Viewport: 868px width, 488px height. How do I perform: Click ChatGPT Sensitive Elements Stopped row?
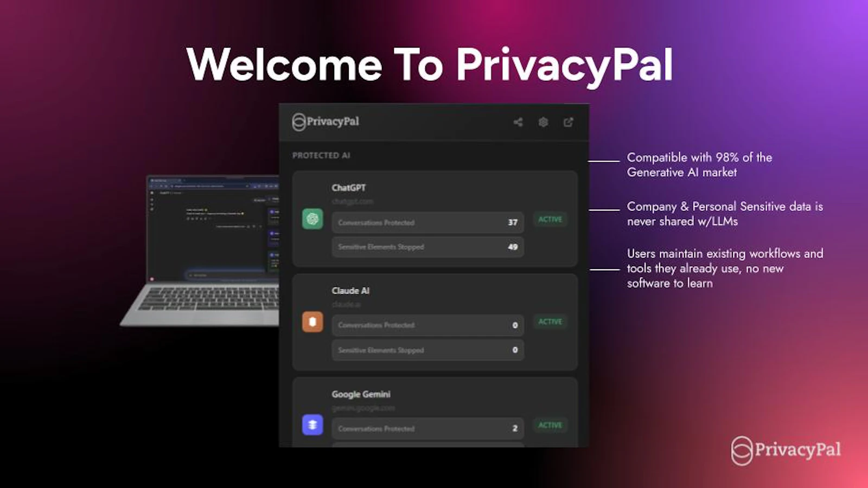coord(428,247)
